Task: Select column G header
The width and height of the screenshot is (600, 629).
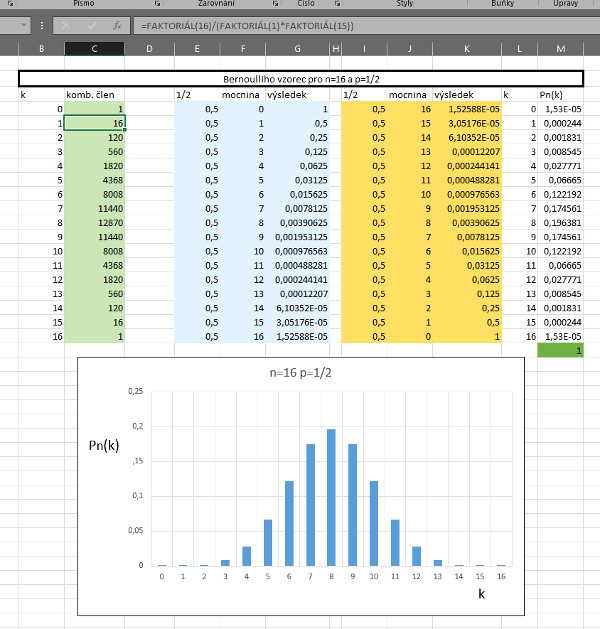Action: (297, 49)
